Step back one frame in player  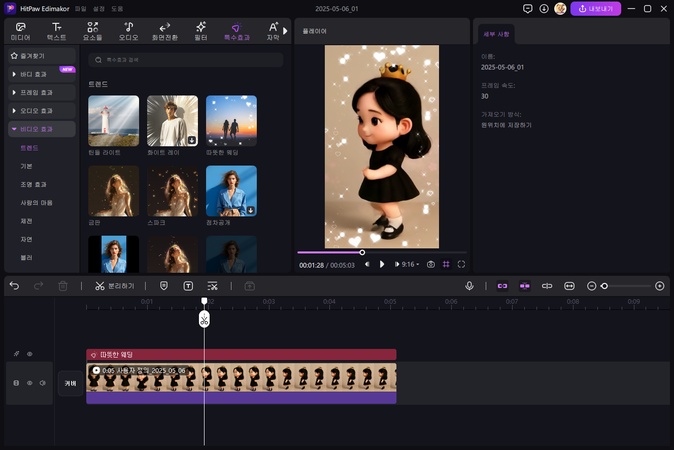367,264
